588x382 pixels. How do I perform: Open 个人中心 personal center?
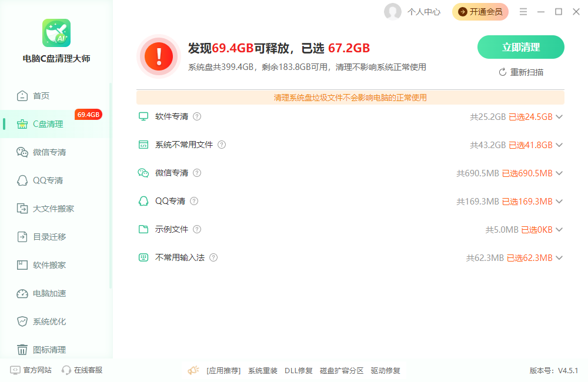[x=424, y=12]
